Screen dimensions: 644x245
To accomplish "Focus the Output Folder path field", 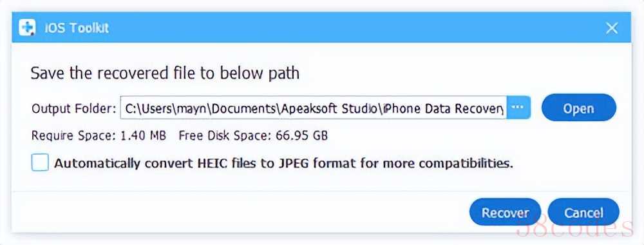I will pyautogui.click(x=314, y=108).
